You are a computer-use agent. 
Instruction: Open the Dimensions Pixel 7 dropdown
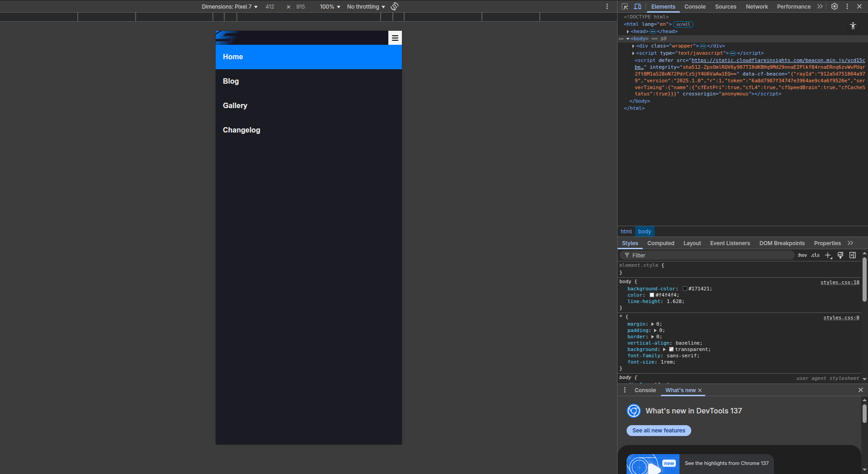click(x=230, y=7)
